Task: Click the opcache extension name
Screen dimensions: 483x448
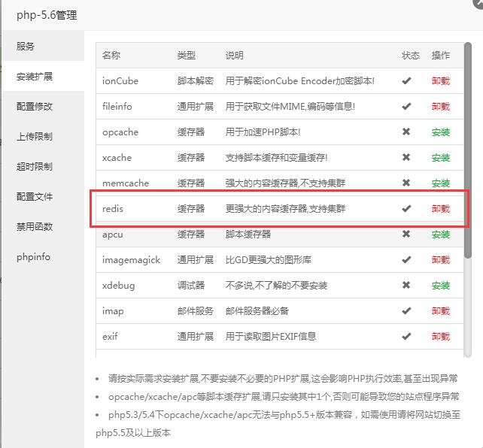Action: point(120,132)
